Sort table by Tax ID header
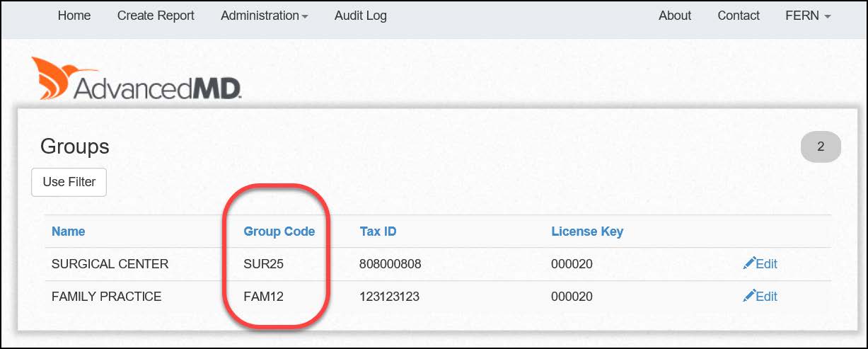Image resolution: width=868 pixels, height=349 pixels. 378,231
